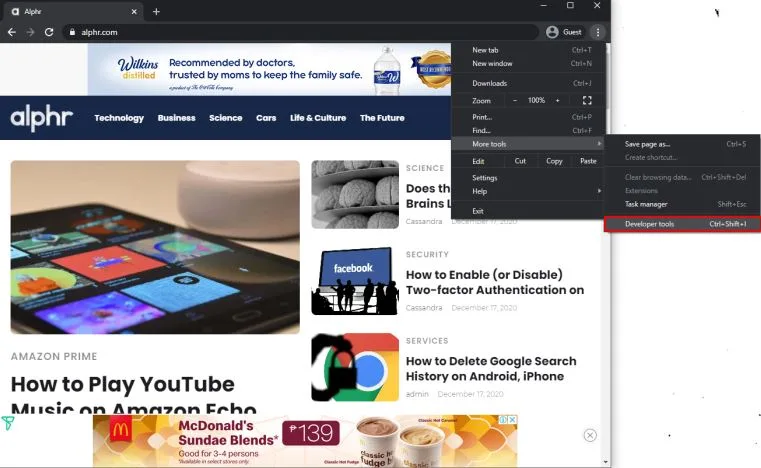Screen dimensions: 761x468
Task: Open the Science nav link
Action: click(x=226, y=118)
